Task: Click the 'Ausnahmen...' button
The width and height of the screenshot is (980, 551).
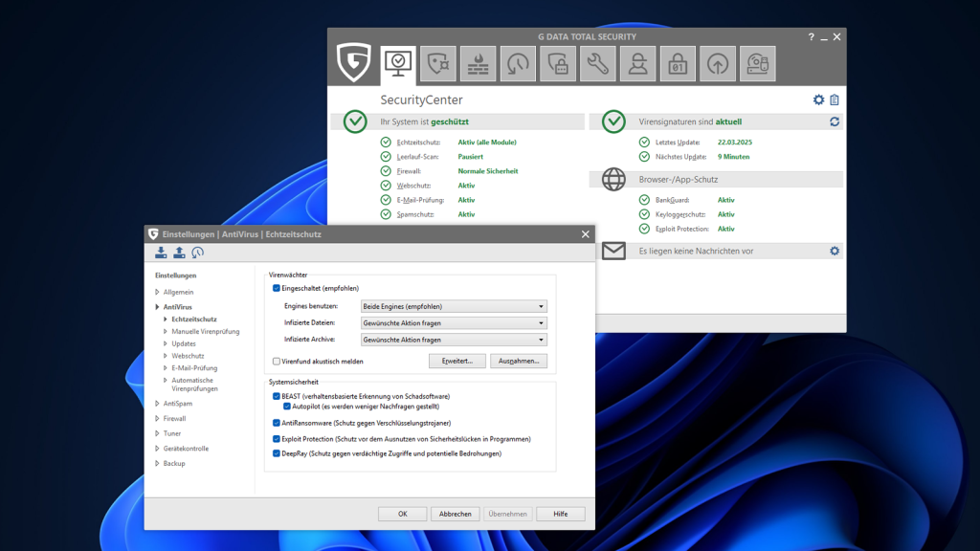Action: pyautogui.click(x=519, y=361)
